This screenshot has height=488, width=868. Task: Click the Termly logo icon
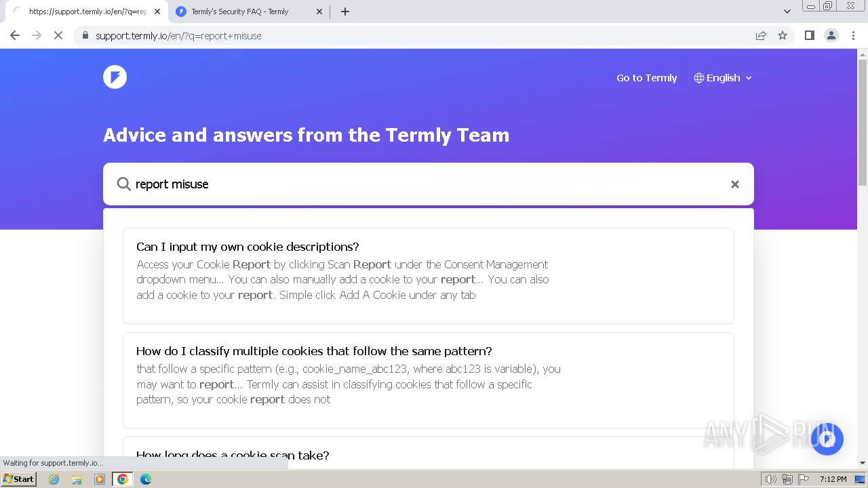[x=115, y=77]
